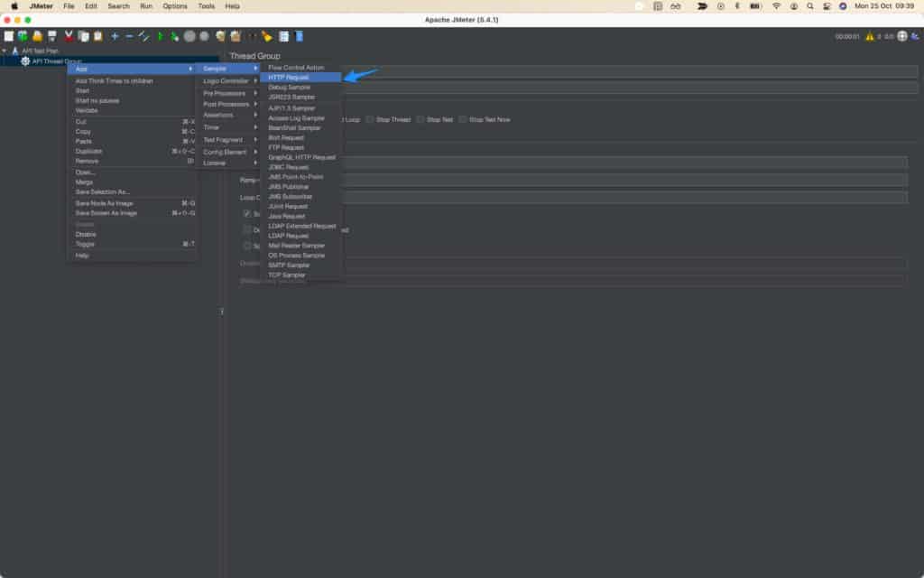
Task: Click the blue Help toolbar icon
Action: click(299, 36)
